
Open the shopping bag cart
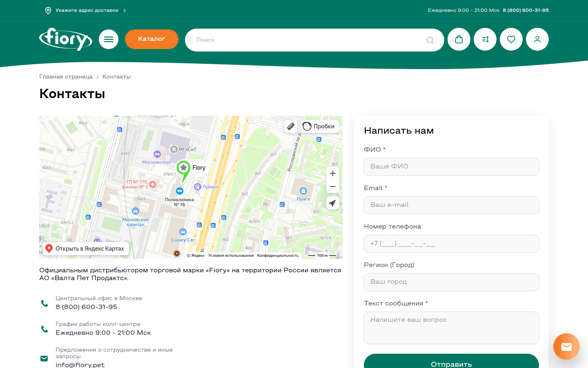click(459, 39)
